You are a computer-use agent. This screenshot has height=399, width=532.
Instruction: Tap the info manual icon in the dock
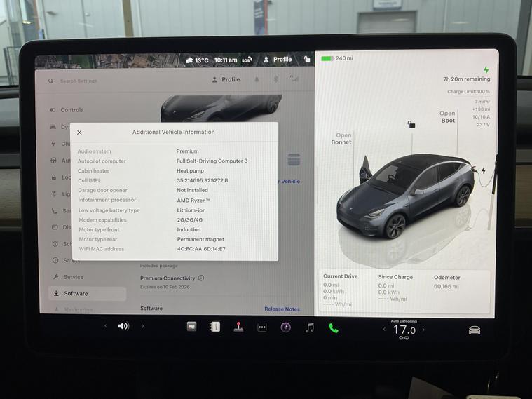point(215,327)
